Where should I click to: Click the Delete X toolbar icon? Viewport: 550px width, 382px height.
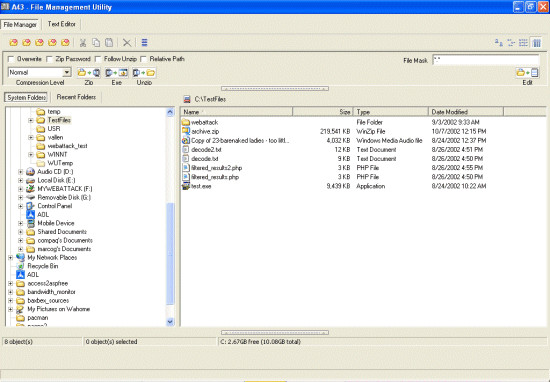[x=127, y=43]
